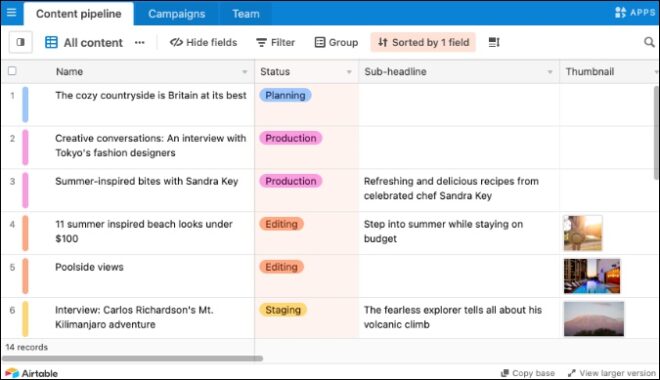Click View larger version link
The image size is (660, 380).
pyautogui.click(x=612, y=373)
